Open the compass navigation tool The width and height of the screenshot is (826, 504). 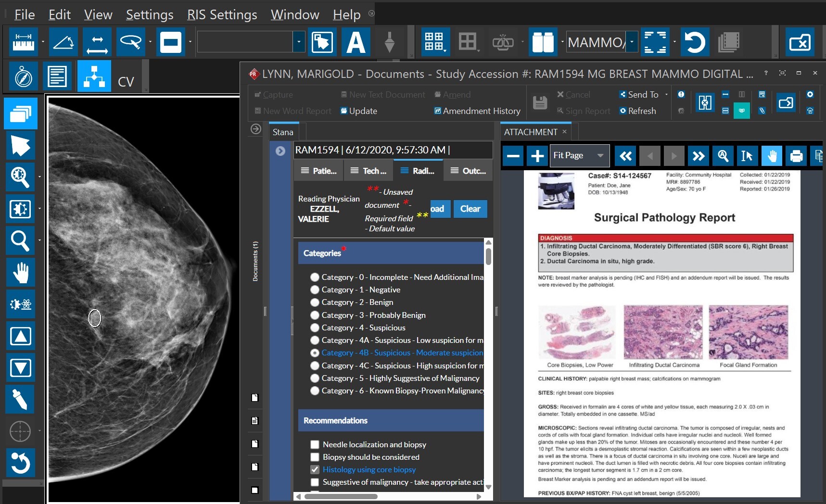tap(24, 76)
